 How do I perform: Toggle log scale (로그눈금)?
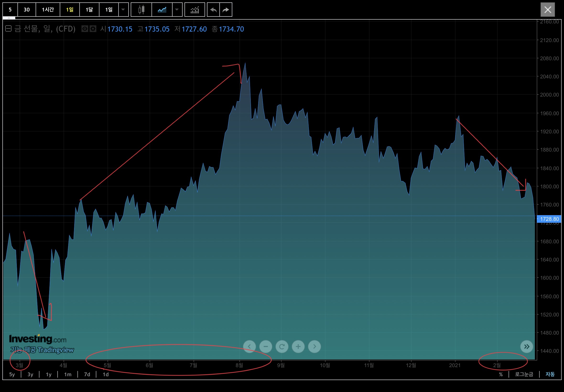[524, 374]
